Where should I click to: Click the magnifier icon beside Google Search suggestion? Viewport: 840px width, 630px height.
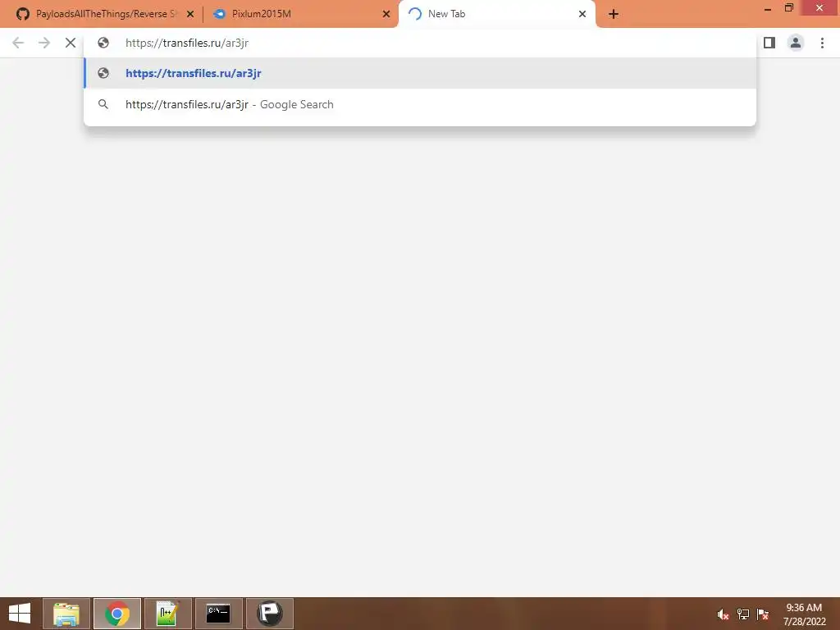(x=103, y=104)
